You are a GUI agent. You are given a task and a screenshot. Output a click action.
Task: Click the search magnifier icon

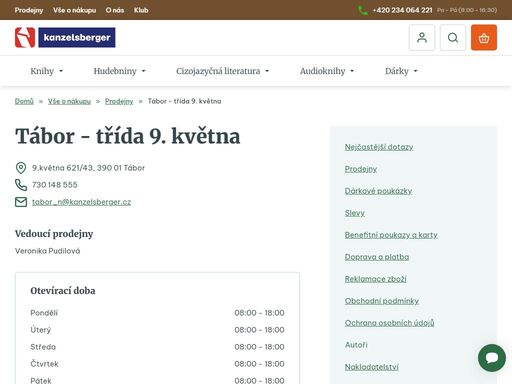click(453, 37)
